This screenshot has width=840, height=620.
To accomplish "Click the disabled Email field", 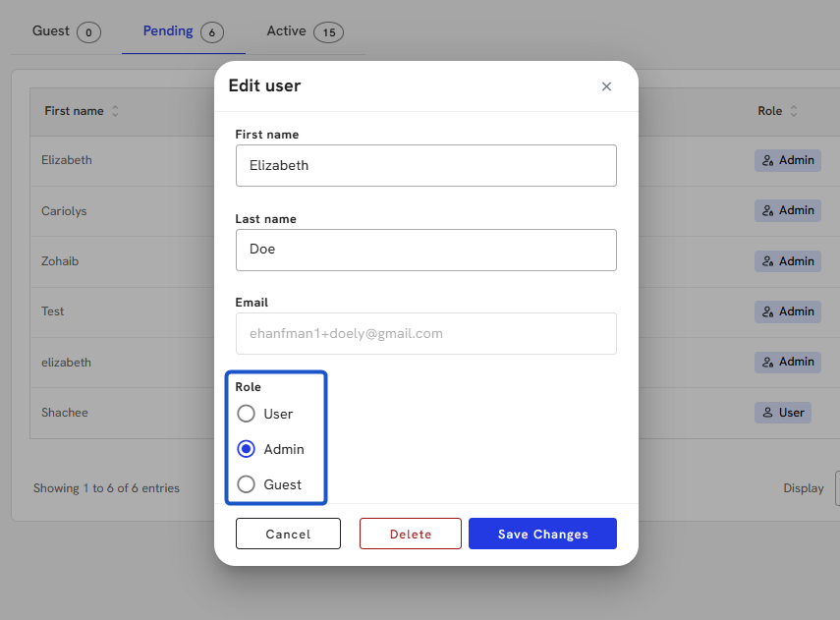I will tap(425, 333).
